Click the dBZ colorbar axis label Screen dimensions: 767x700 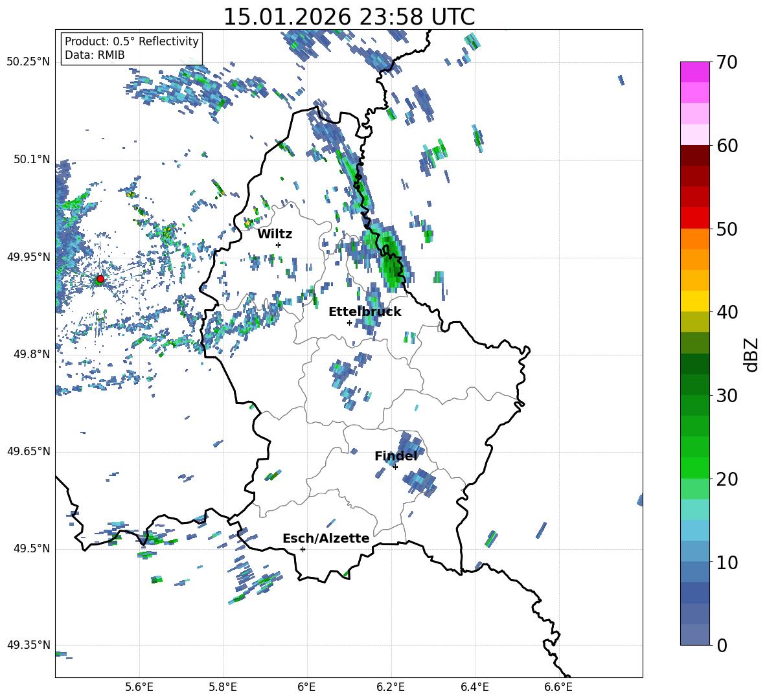751,354
